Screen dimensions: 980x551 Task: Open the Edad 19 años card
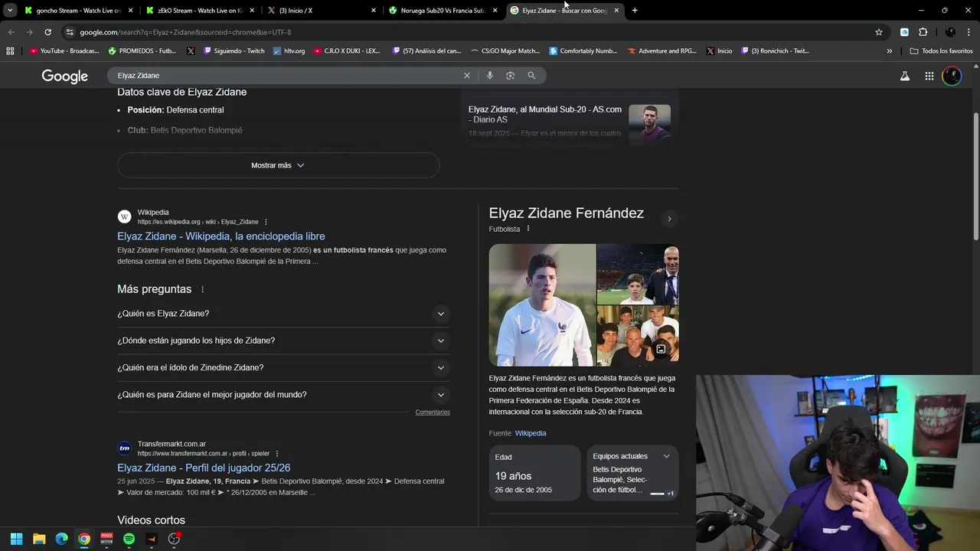pyautogui.click(x=534, y=473)
